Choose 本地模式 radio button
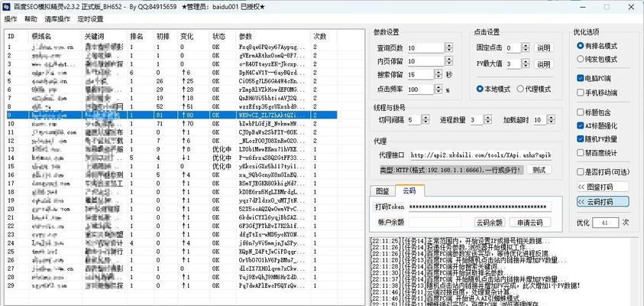644x306 pixels. [494, 89]
